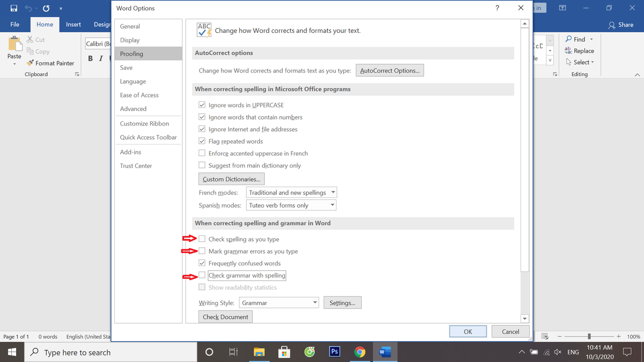Open Photoshop from the taskbar
Screen dimensions: 644x362
[334, 352]
